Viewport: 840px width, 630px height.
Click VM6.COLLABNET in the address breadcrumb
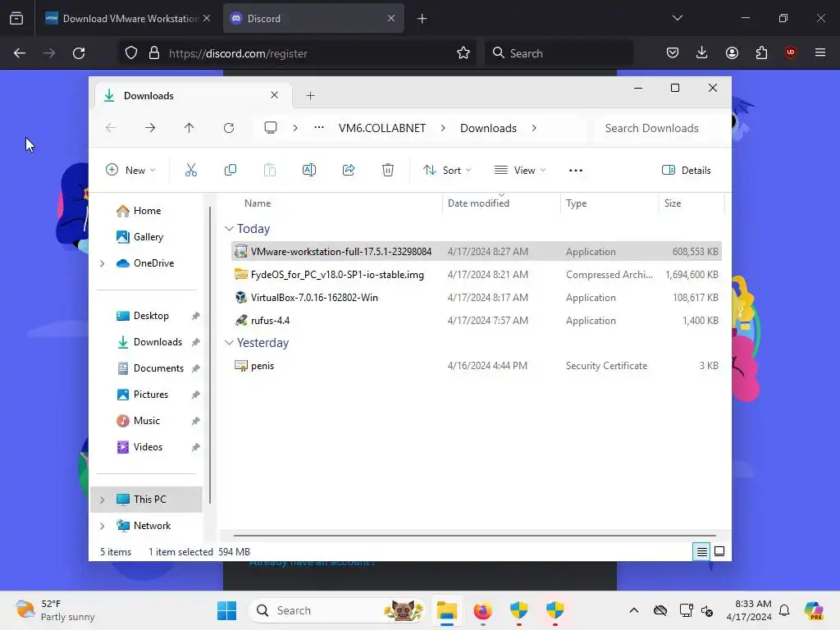click(x=382, y=128)
